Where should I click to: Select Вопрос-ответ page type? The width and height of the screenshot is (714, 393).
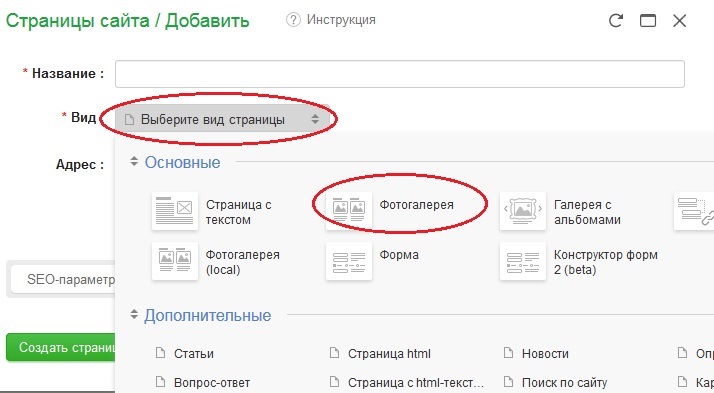[x=212, y=383]
